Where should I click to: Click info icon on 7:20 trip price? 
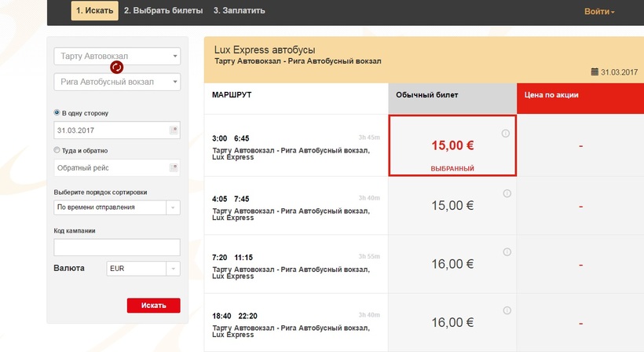pyautogui.click(x=506, y=252)
